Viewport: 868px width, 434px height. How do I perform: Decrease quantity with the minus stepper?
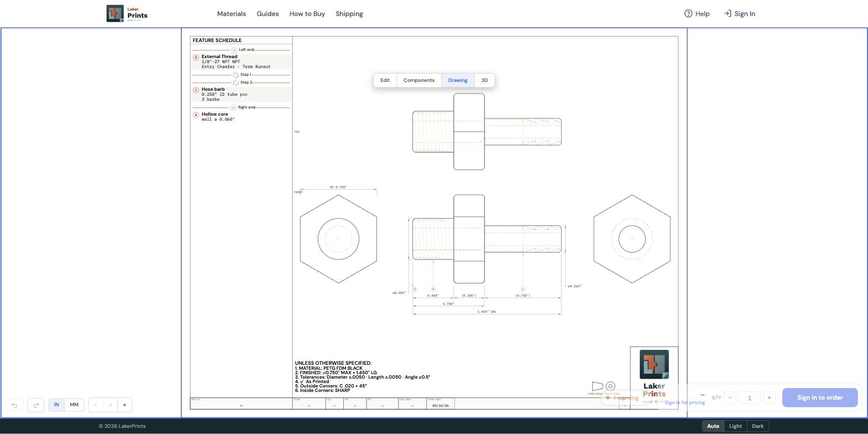pyautogui.click(x=730, y=398)
